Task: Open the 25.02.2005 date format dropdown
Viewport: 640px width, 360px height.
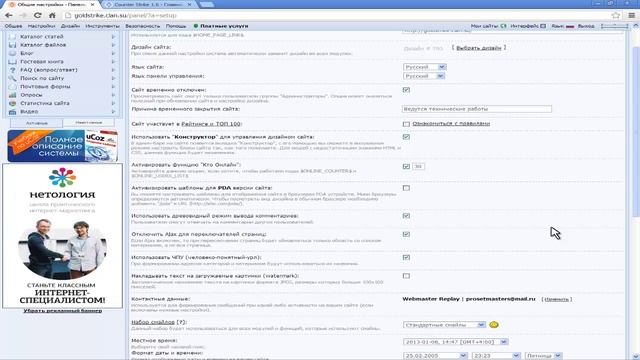Action: [435, 356]
